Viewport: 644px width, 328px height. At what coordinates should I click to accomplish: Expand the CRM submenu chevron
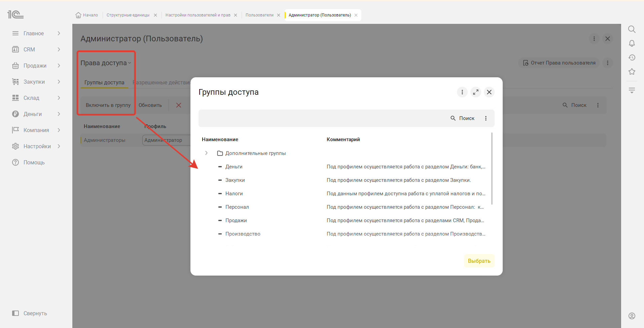59,49
